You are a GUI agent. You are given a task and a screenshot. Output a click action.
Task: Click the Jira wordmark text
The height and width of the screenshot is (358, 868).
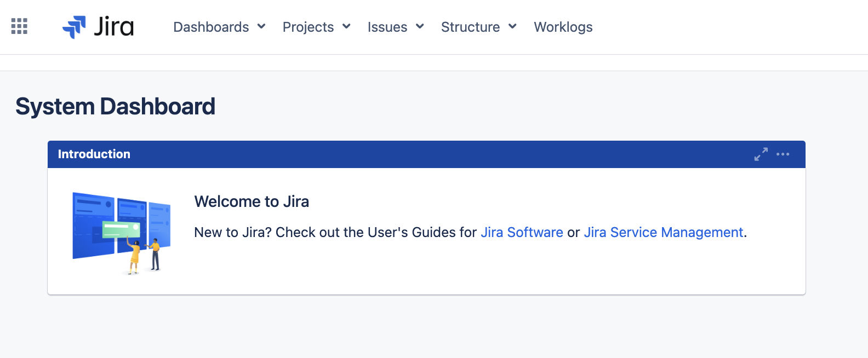point(113,26)
